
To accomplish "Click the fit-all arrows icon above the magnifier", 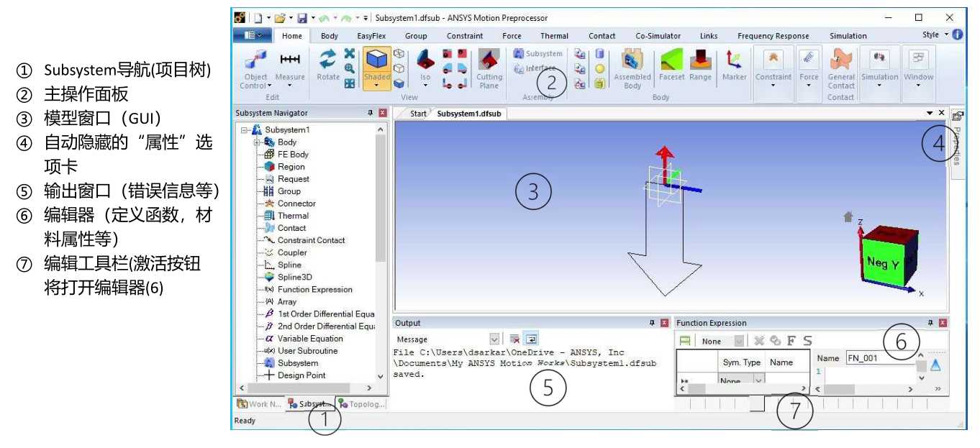I will tap(350, 54).
